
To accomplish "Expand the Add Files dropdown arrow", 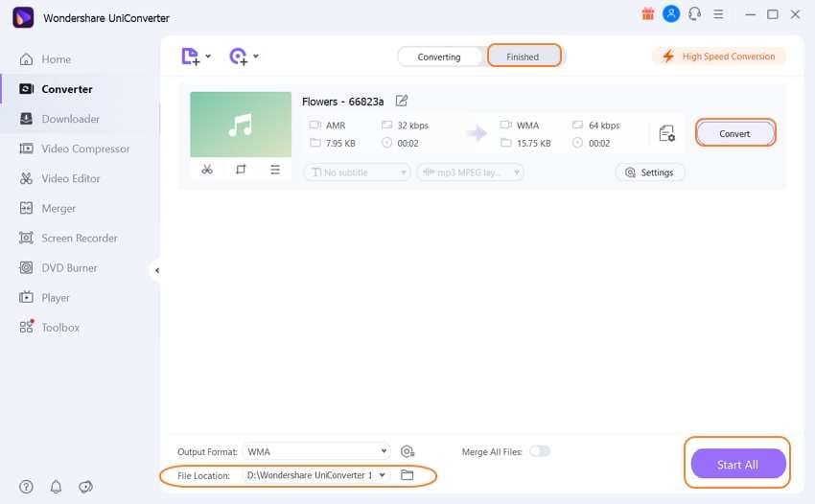I will click(208, 57).
